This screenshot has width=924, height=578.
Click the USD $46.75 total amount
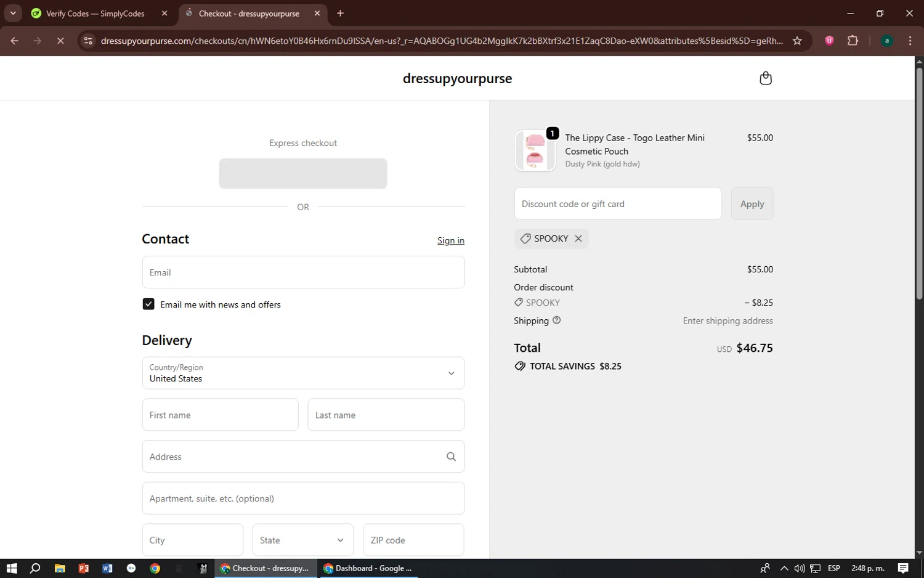[x=745, y=348]
